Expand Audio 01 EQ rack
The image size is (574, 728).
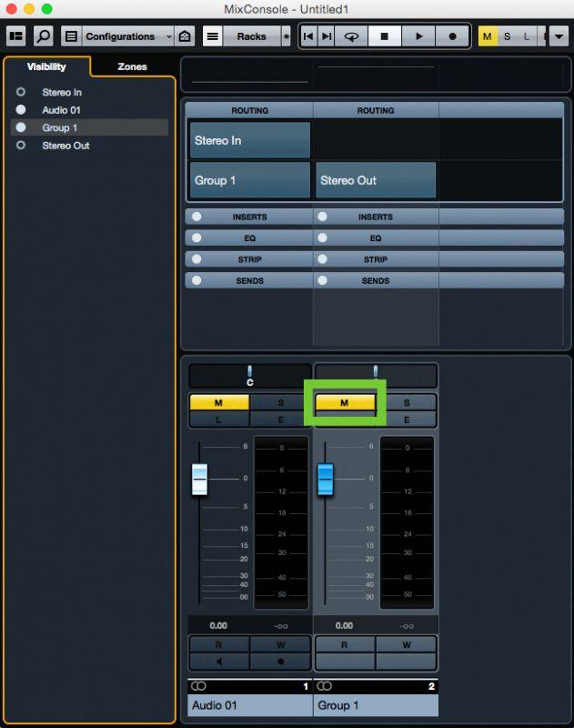point(249,238)
